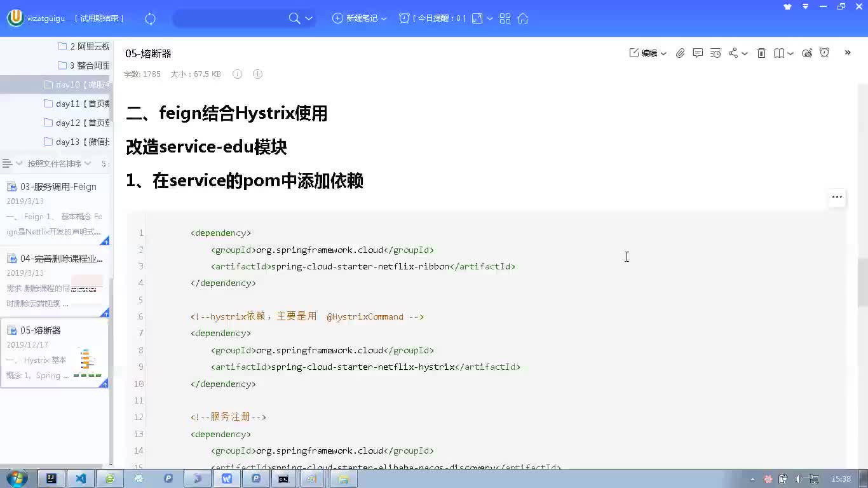Open IntelliJ IDEA from the taskbar
Image resolution: width=868 pixels, height=488 pixels.
pos(51,478)
